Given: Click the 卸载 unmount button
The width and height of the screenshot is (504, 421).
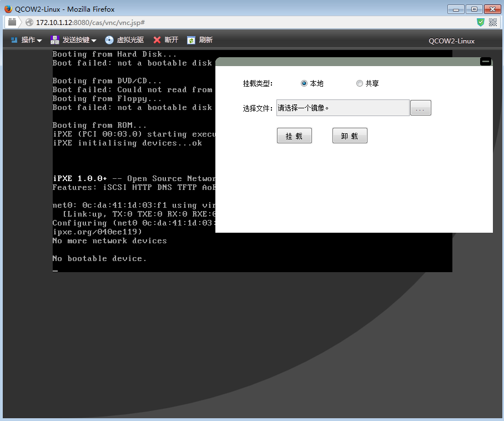Looking at the screenshot, I should (x=350, y=136).
